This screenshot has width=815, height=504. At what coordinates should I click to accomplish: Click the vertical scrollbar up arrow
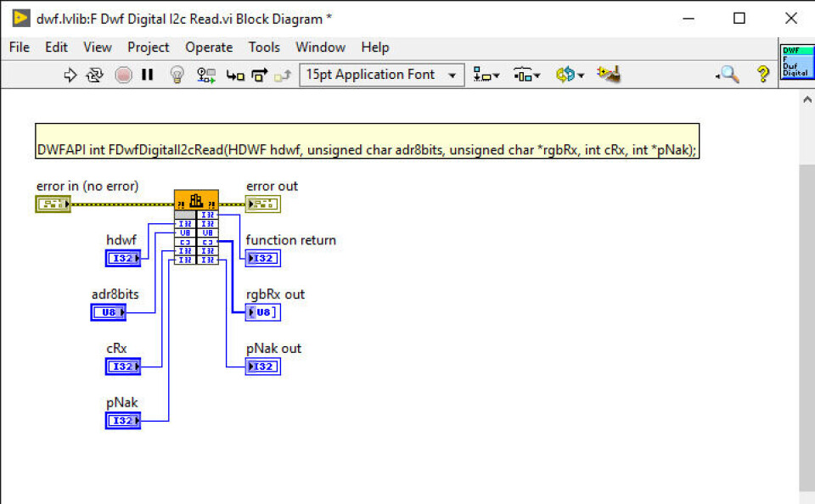(x=807, y=99)
